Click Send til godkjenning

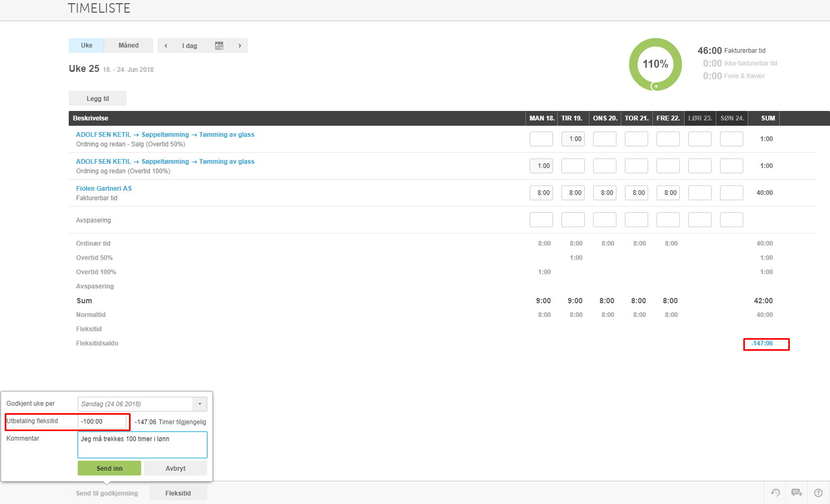point(107,493)
